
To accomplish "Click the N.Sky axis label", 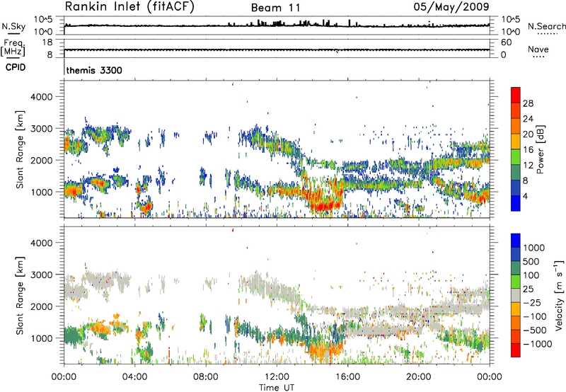I will (13, 26).
